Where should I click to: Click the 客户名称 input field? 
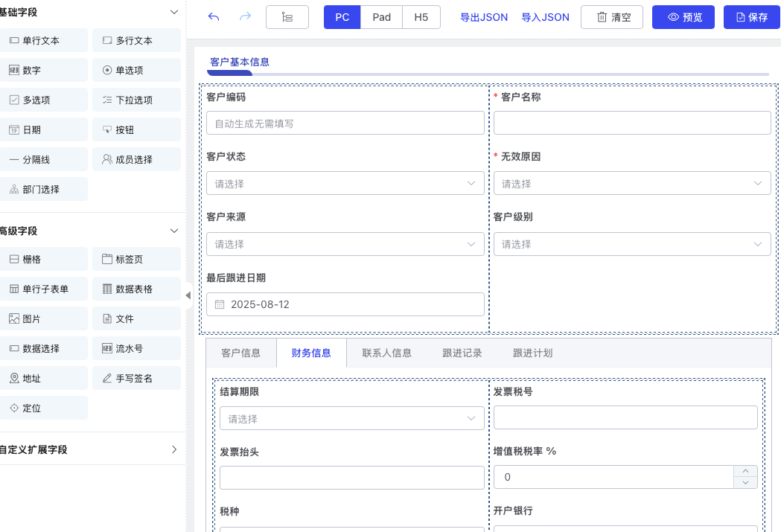(x=633, y=123)
